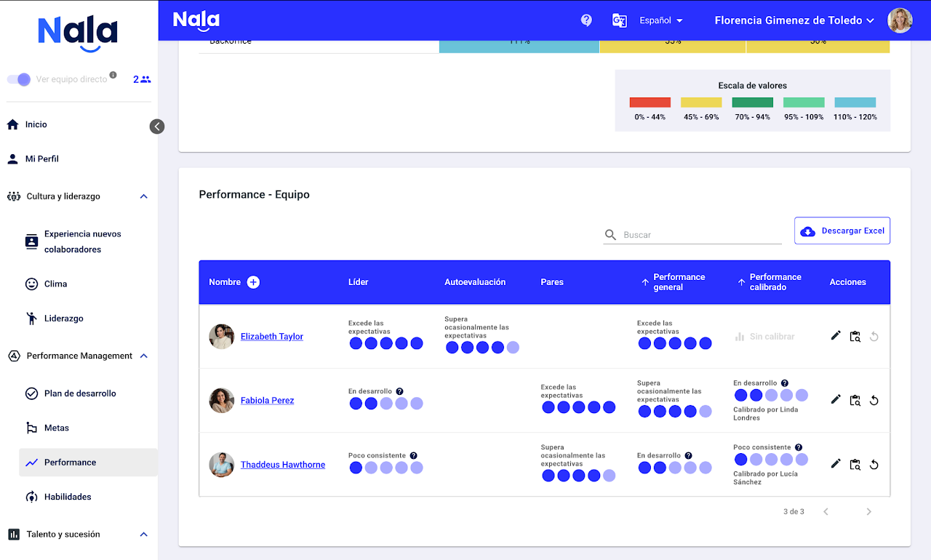Screen dimensions: 931x560
Task: Click the reset arrow icon for Thaddeus Hawthorne
Action: (x=874, y=465)
